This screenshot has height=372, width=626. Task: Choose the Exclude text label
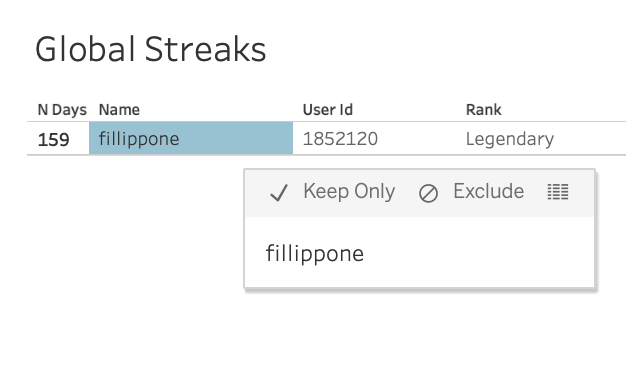488,191
